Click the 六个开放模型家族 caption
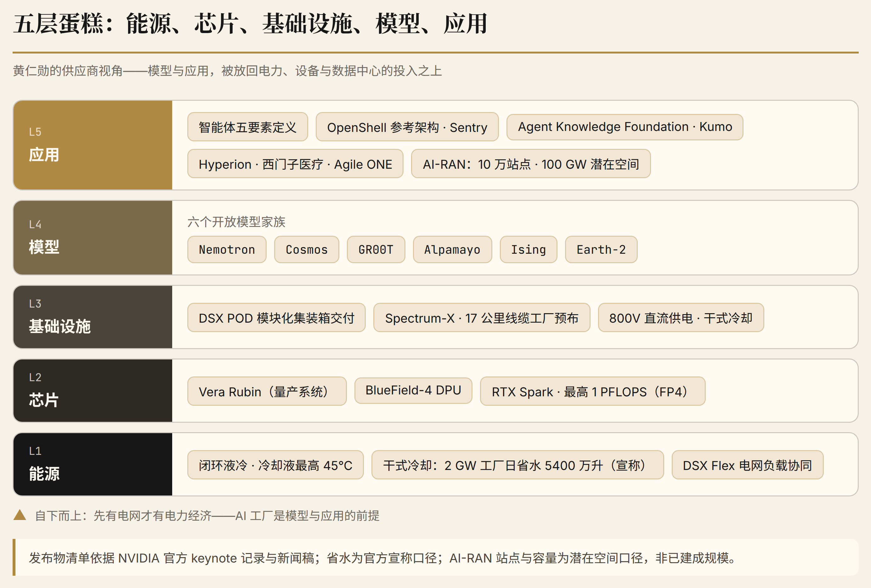The width and height of the screenshot is (871, 588). 236,222
